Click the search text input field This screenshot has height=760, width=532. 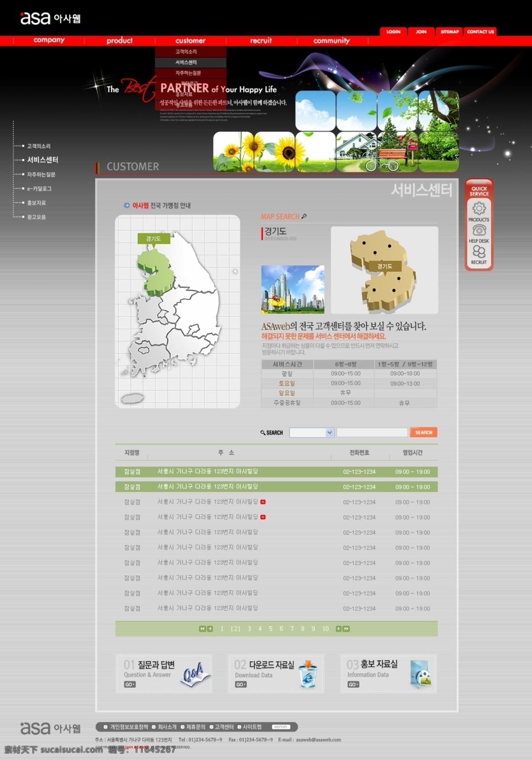pyautogui.click(x=372, y=433)
